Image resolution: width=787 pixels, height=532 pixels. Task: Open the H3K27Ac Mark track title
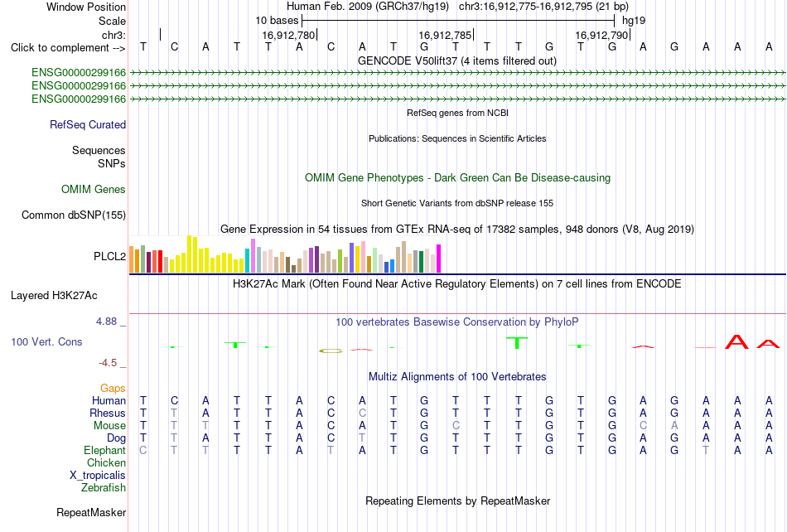point(457,284)
